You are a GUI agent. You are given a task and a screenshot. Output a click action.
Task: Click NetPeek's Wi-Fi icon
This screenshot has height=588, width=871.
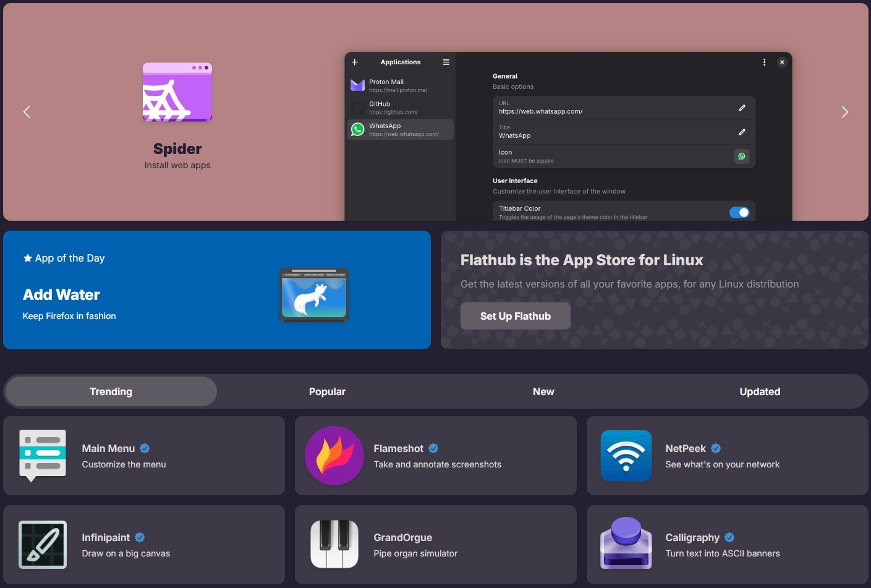pyautogui.click(x=626, y=456)
